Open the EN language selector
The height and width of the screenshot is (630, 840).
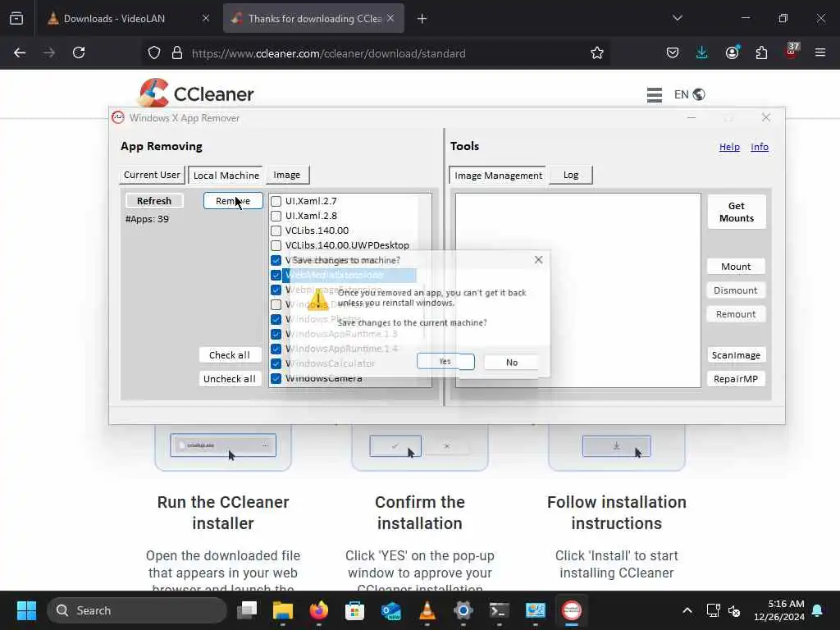[x=689, y=95]
